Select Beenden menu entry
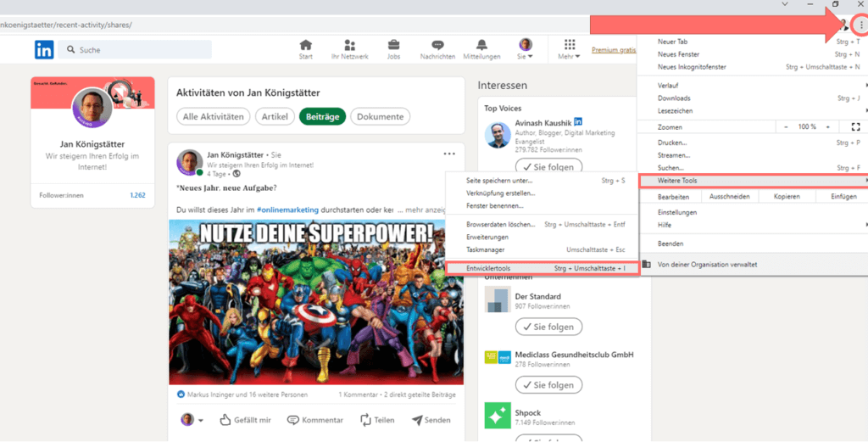The image size is (868, 442). coord(753,243)
